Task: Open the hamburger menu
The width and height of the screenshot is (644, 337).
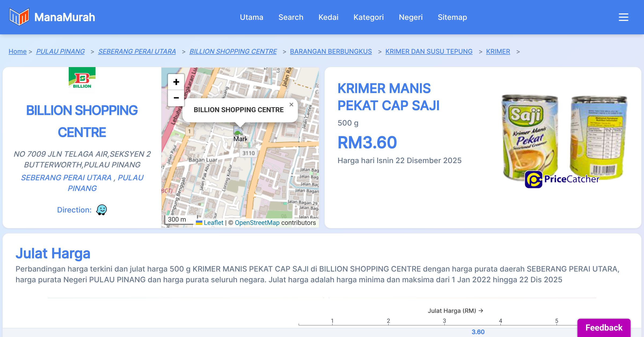Action: coord(623,17)
